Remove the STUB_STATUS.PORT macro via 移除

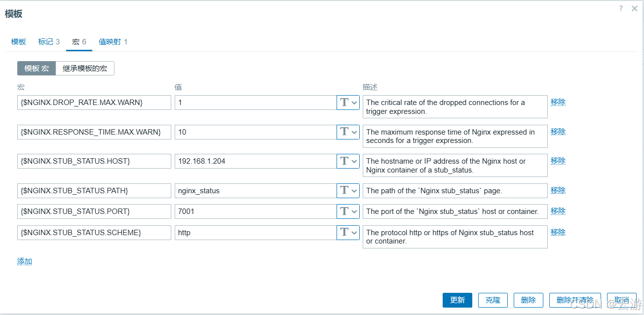558,211
